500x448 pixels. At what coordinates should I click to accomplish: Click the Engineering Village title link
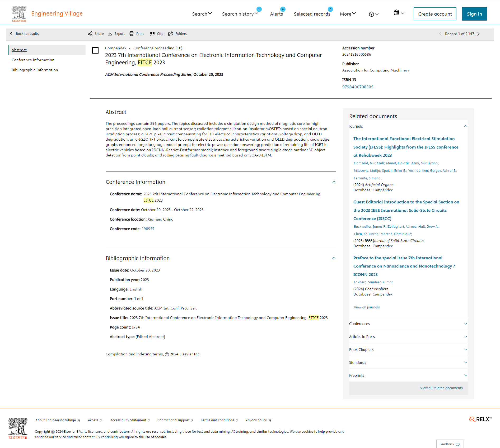point(57,13)
